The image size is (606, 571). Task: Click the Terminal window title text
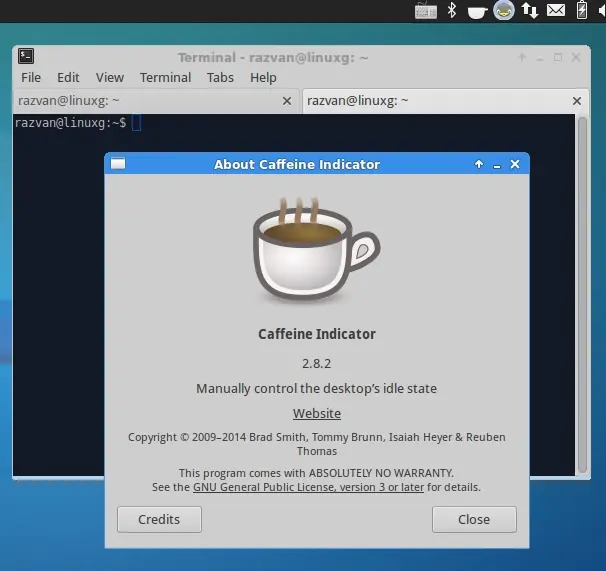pyautogui.click(x=273, y=58)
